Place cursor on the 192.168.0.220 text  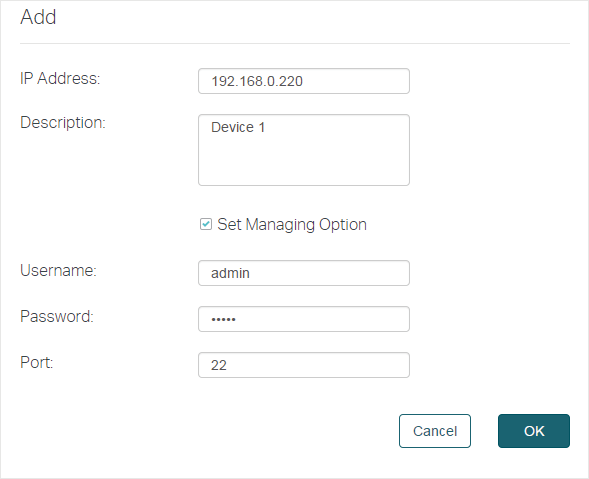pos(257,81)
